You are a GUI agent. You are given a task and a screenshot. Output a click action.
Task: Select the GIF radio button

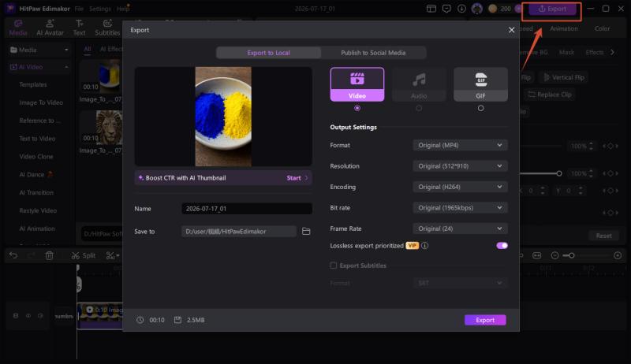click(x=480, y=108)
